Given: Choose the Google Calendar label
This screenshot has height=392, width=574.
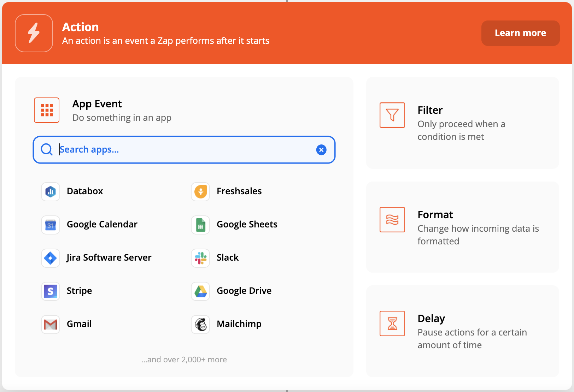Looking at the screenshot, I should coord(102,224).
